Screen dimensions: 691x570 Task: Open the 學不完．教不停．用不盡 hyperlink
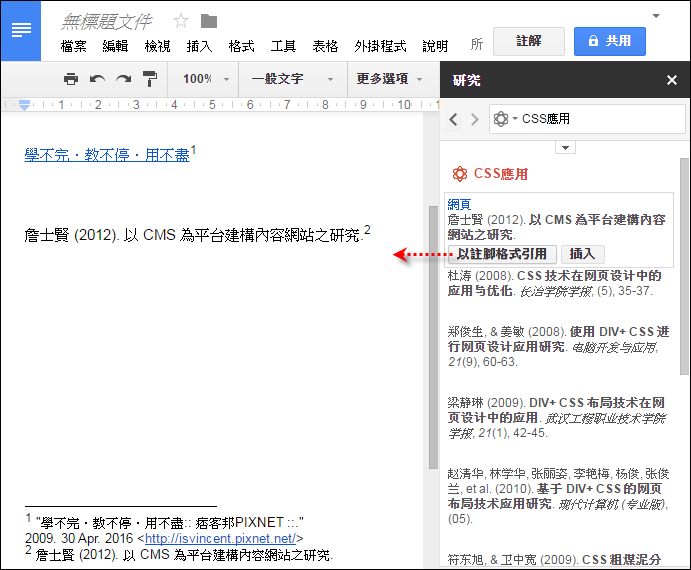point(107,155)
